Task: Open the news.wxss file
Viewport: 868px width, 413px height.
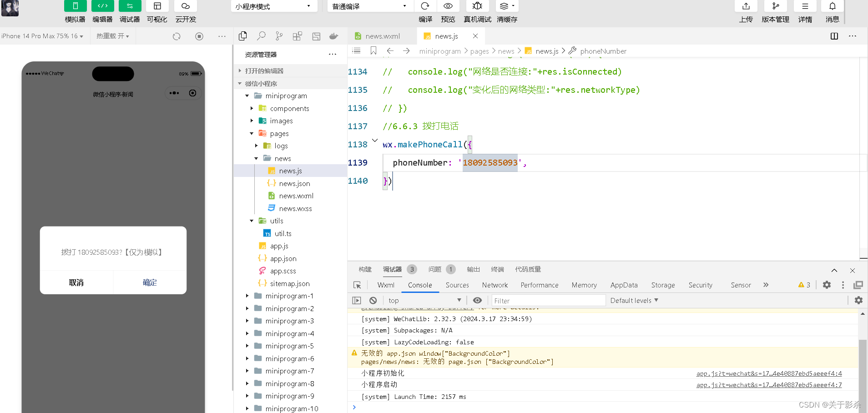Action: [x=295, y=208]
